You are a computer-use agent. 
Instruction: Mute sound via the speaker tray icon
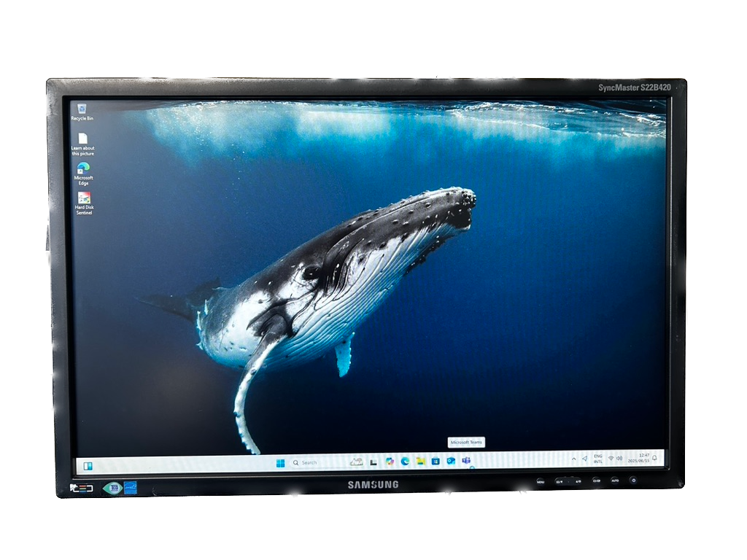pyautogui.click(x=620, y=458)
